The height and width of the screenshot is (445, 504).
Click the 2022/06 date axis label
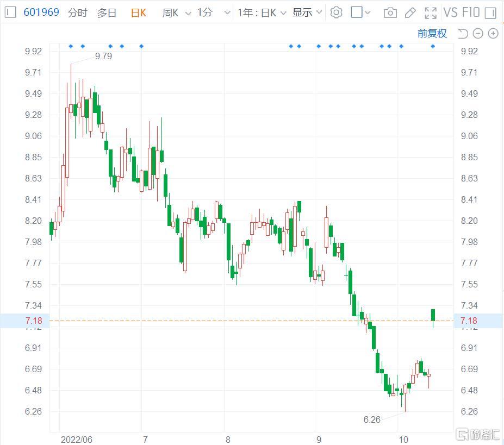tap(77, 440)
